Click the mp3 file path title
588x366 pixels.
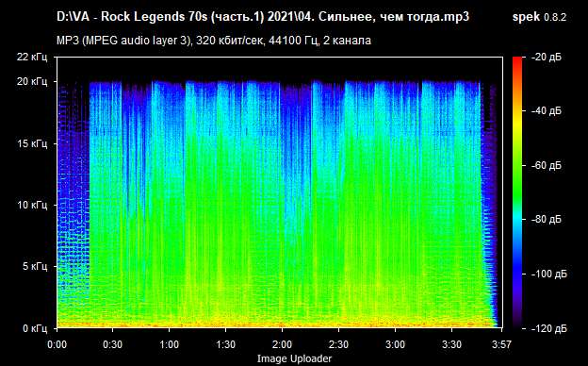(x=263, y=17)
